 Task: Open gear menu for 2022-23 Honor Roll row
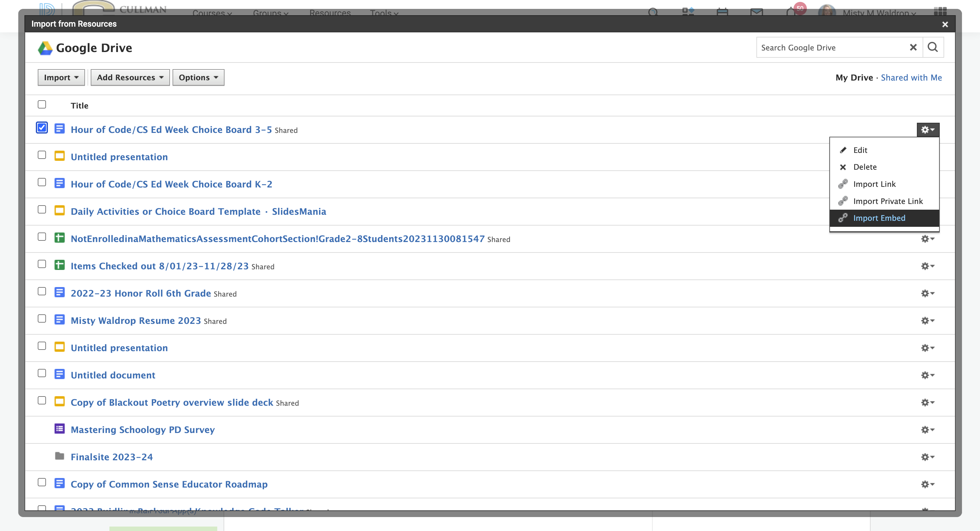pyautogui.click(x=927, y=293)
